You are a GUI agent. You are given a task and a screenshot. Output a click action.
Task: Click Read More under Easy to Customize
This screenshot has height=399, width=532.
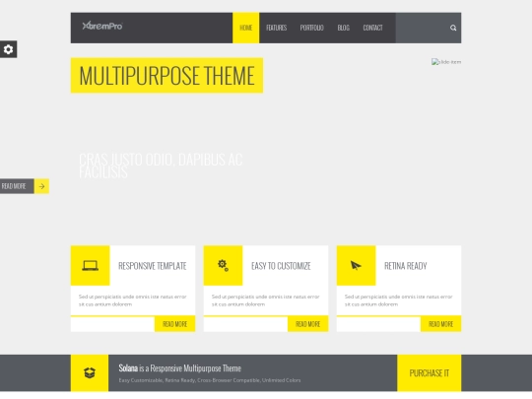(x=307, y=324)
